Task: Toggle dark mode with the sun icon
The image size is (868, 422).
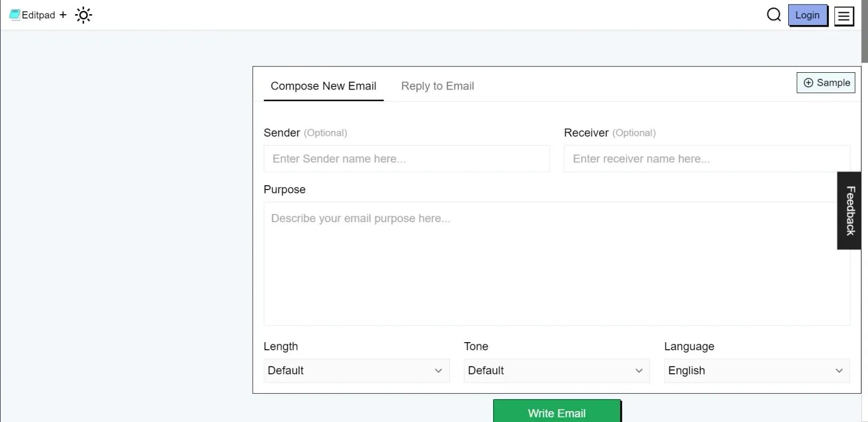Action: [x=83, y=15]
